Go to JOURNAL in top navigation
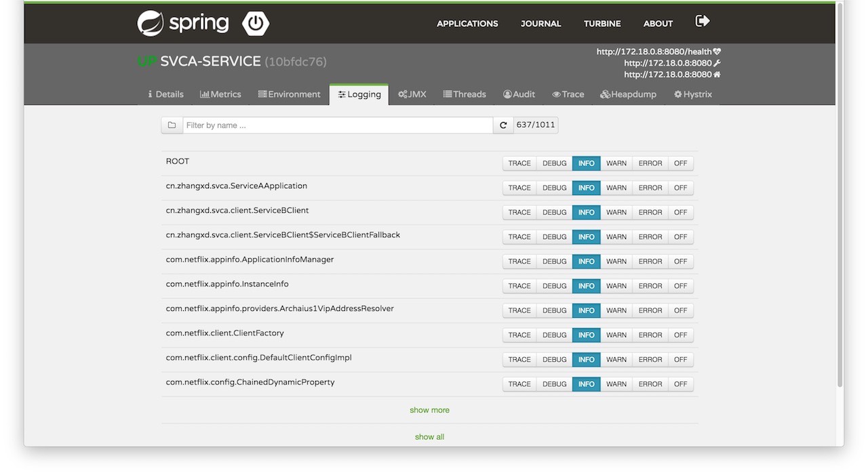The image size is (868, 475). 540,24
